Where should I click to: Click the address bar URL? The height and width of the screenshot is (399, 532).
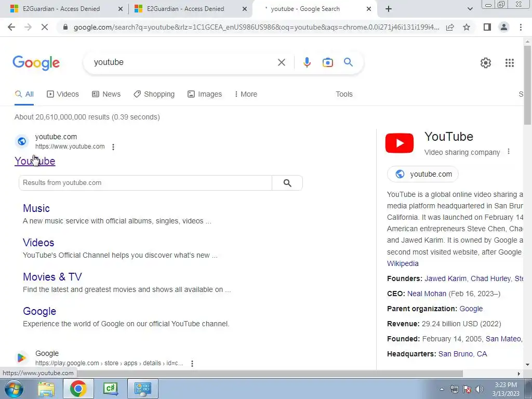[x=256, y=27]
